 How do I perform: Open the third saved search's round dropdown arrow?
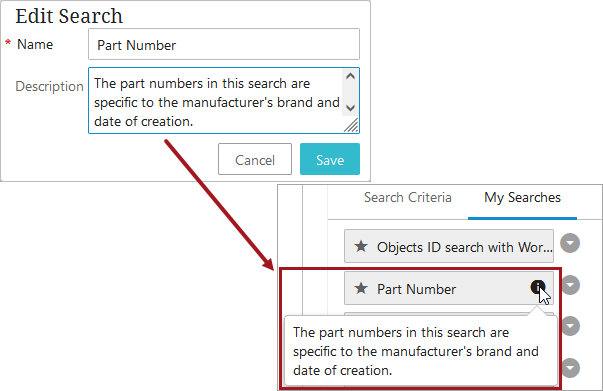(x=570, y=326)
